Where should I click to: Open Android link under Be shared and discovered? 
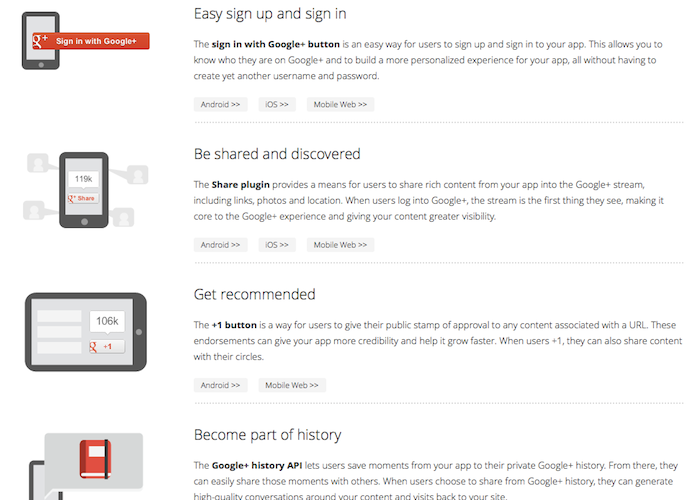coord(221,245)
